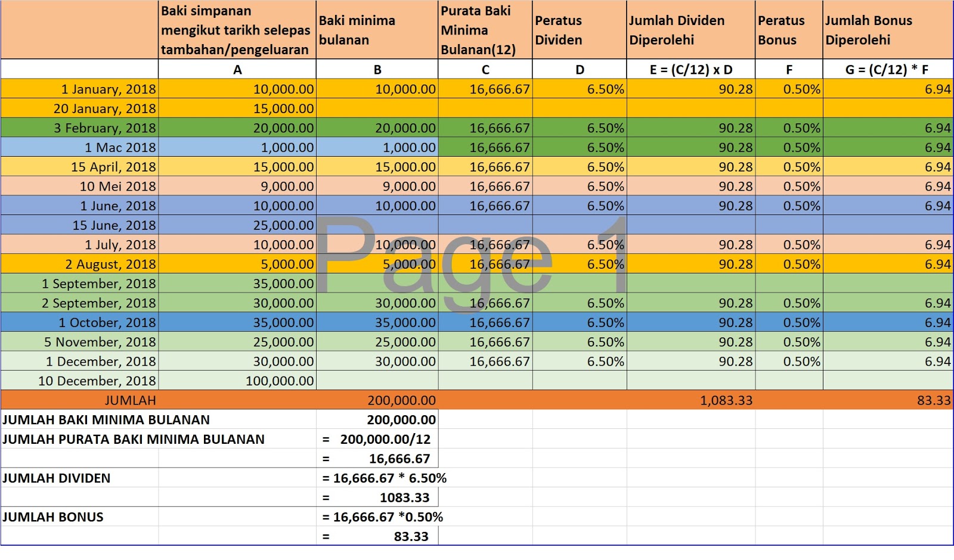This screenshot has width=954, height=560.
Task: Select the '1 October, 2018' date cell
Action: (x=79, y=322)
